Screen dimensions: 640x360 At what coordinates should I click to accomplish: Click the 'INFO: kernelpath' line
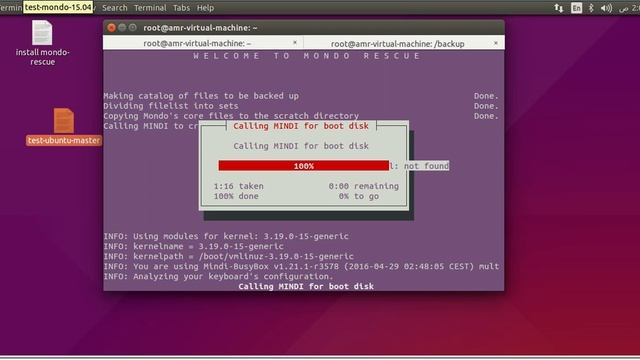(x=229, y=256)
